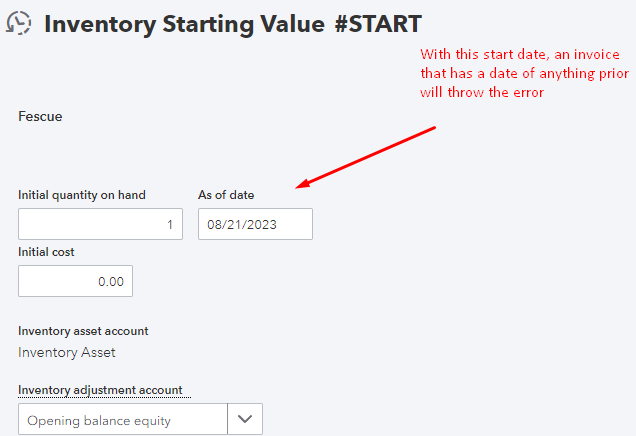Image resolution: width=636 pixels, height=436 pixels.
Task: Click the Initial cost label
Action: click(x=46, y=252)
